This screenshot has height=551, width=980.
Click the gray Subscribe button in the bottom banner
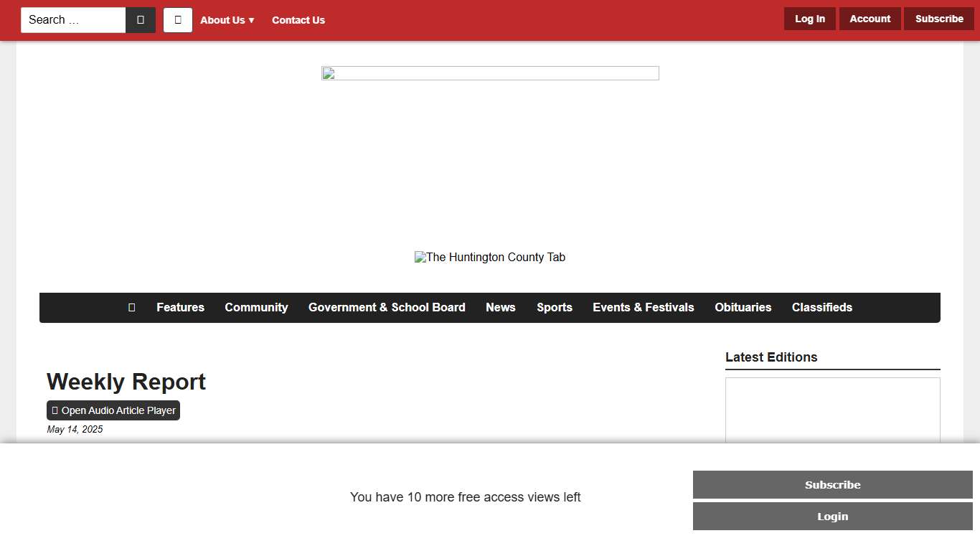pos(832,485)
